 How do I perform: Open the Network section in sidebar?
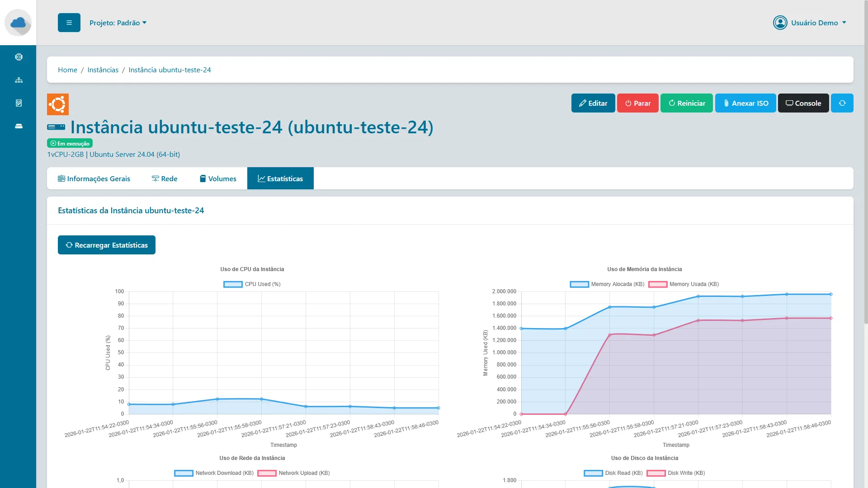pyautogui.click(x=19, y=80)
